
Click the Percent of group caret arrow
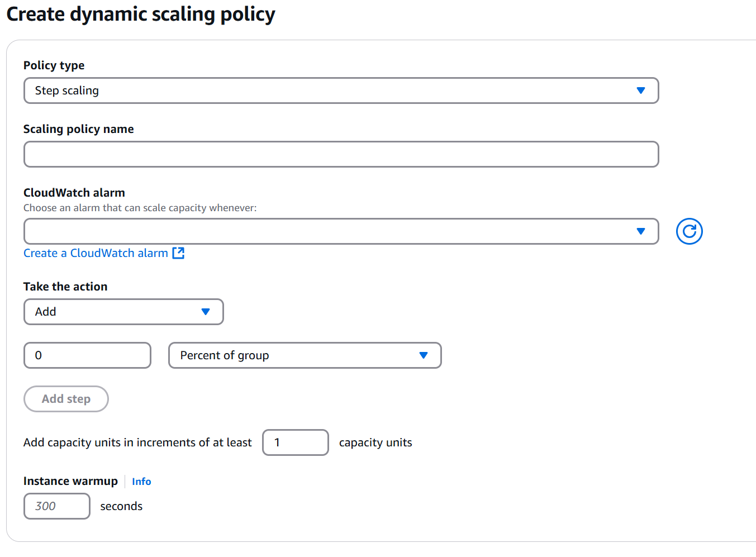click(x=423, y=355)
